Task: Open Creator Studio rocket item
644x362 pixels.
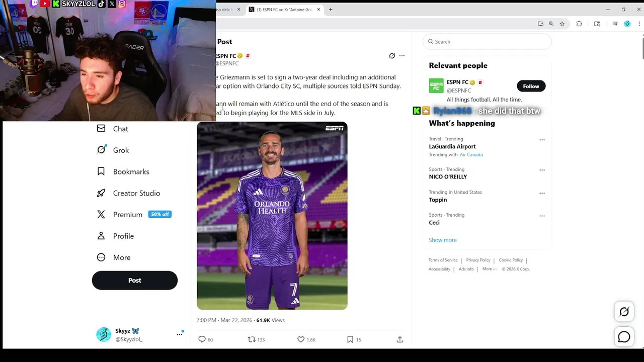Action: 128,193
